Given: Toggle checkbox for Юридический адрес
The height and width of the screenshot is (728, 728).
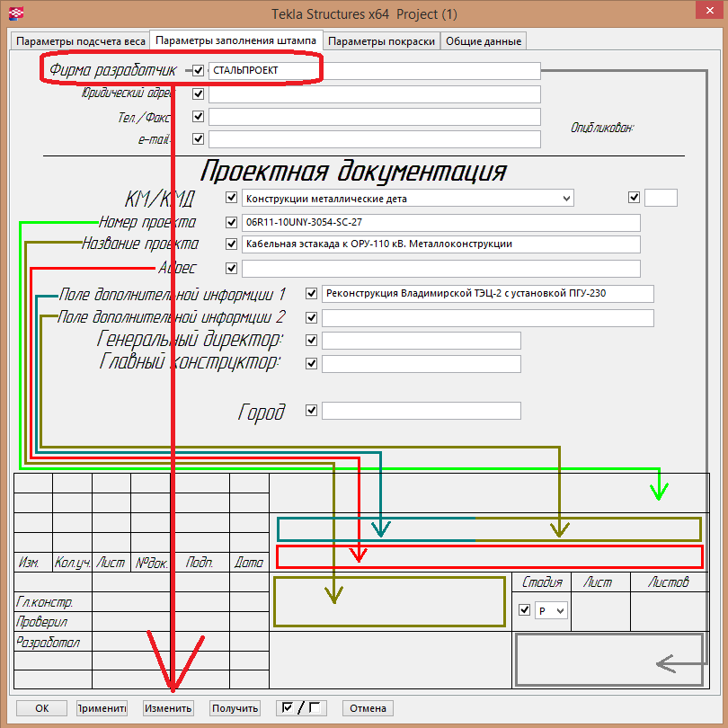Looking at the screenshot, I should point(199,93).
